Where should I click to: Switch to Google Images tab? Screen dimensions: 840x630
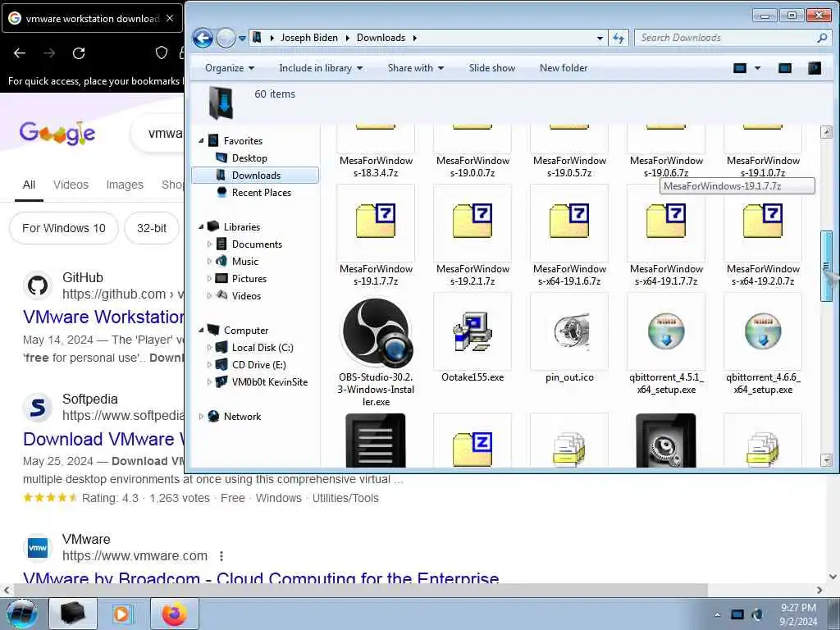125,185
